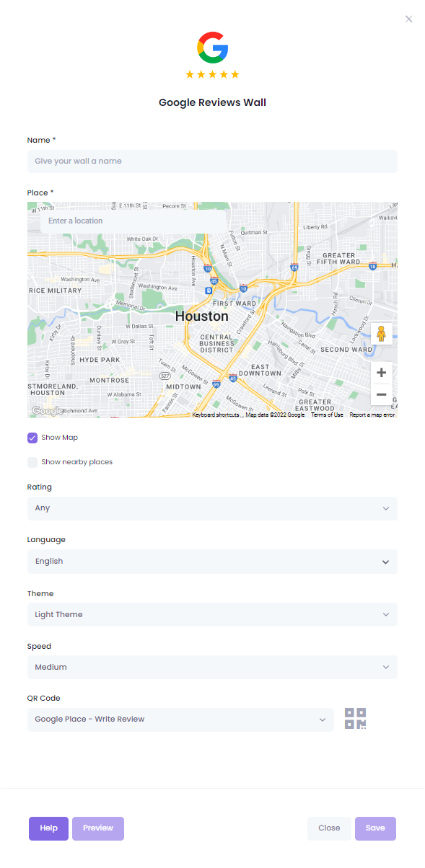Zoom out the map with minus
The width and height of the screenshot is (425, 868).
pyautogui.click(x=381, y=394)
